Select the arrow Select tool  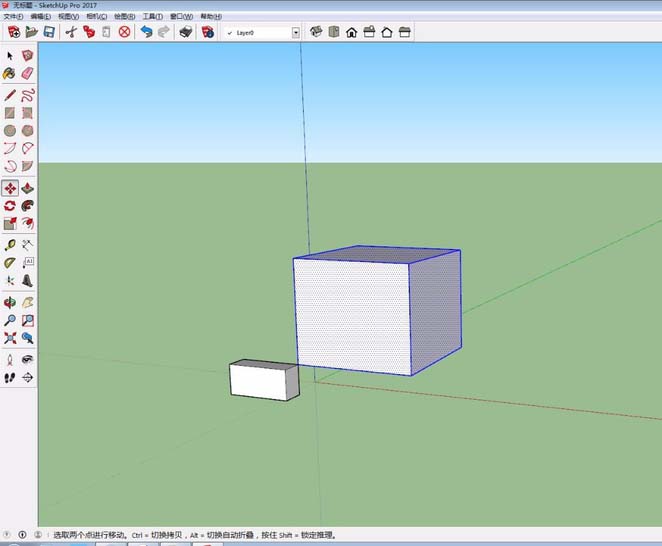10,56
